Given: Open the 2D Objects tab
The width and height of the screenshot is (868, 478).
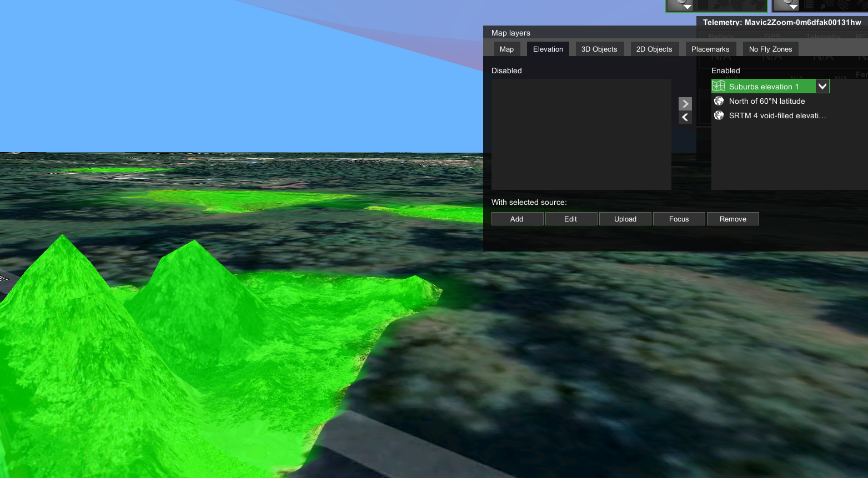Looking at the screenshot, I should (654, 49).
